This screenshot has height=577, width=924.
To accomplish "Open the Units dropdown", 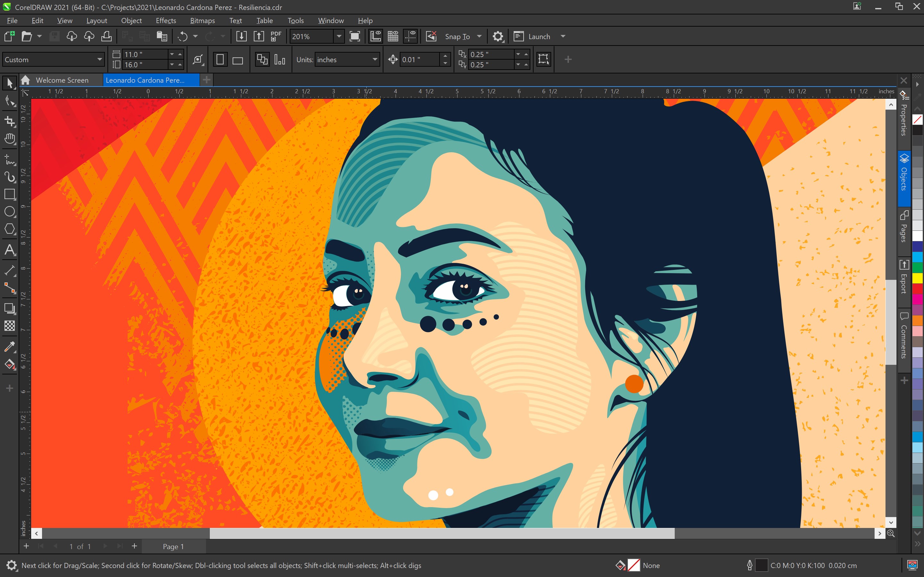I will click(374, 60).
